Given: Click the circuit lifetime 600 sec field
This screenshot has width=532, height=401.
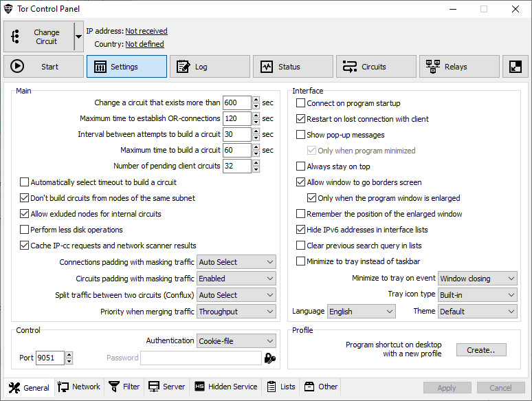Looking at the screenshot, I should click(x=237, y=103).
